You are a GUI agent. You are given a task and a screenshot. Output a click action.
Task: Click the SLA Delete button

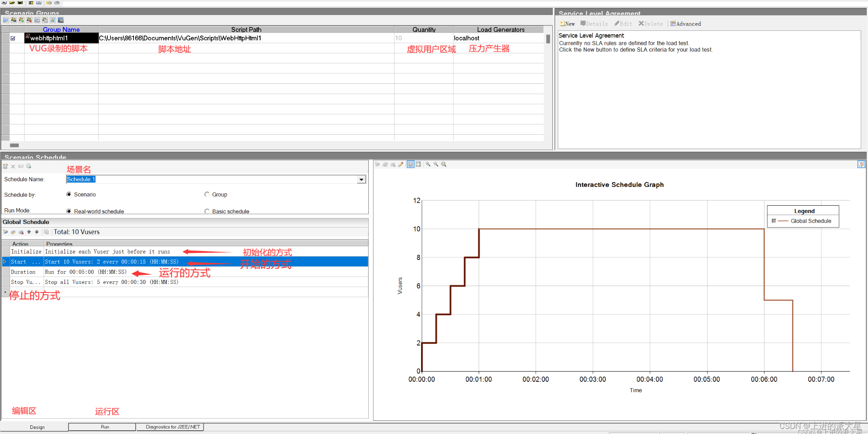(651, 24)
